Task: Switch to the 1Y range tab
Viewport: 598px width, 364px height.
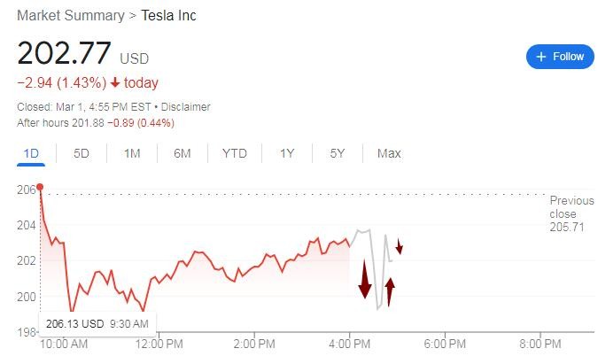Action: (286, 153)
